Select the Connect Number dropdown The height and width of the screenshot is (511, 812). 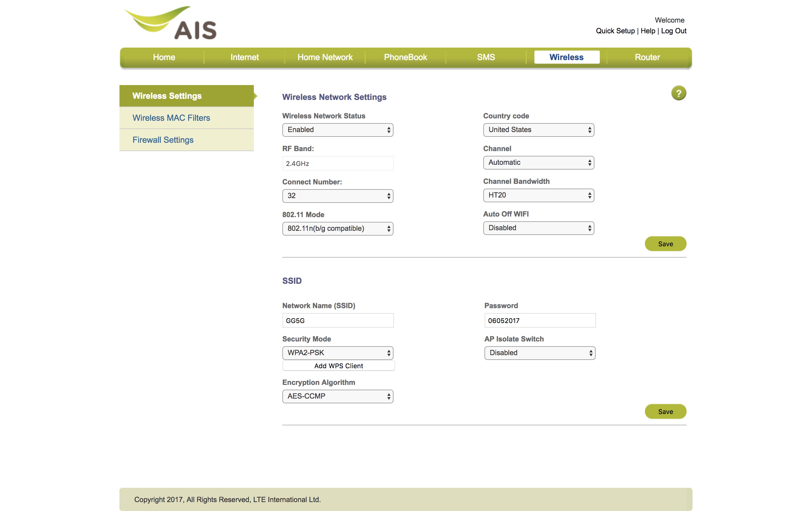(338, 196)
